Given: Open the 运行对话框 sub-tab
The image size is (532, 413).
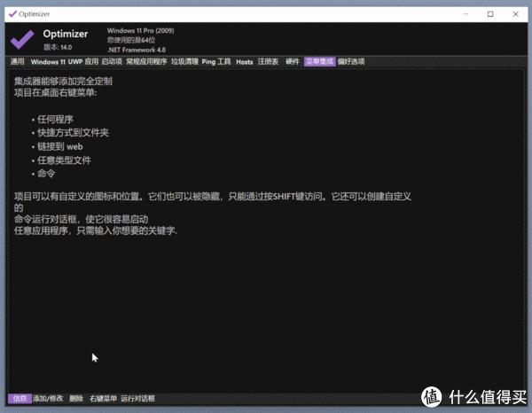Looking at the screenshot, I should pos(137,399).
